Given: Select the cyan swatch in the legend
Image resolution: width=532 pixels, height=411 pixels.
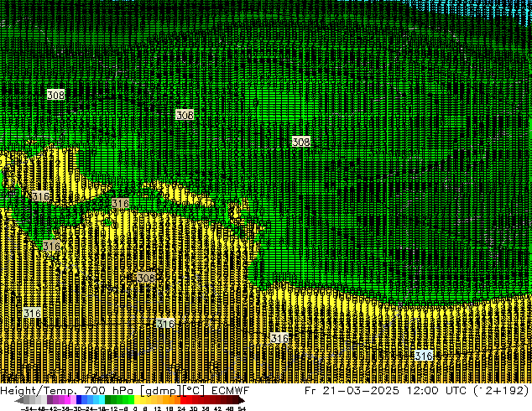Looking at the screenshot, I should click(102, 399).
